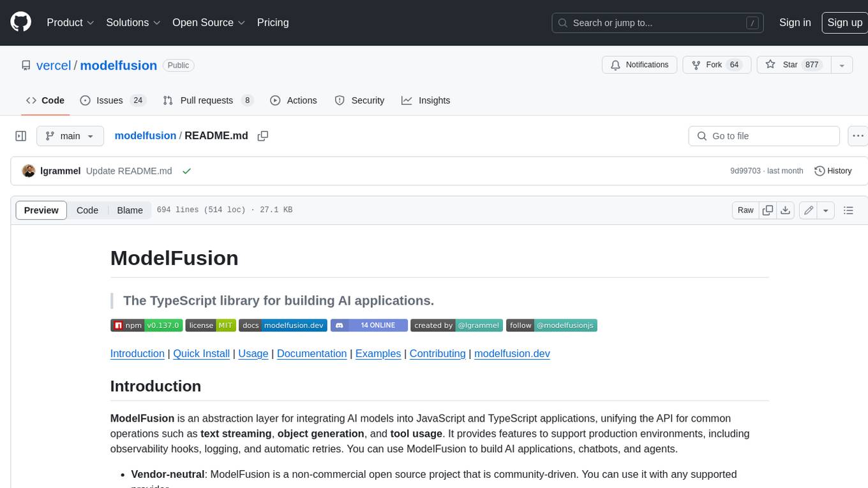Open the Product menu
The width and height of the screenshot is (868, 488).
pyautogui.click(x=70, y=22)
